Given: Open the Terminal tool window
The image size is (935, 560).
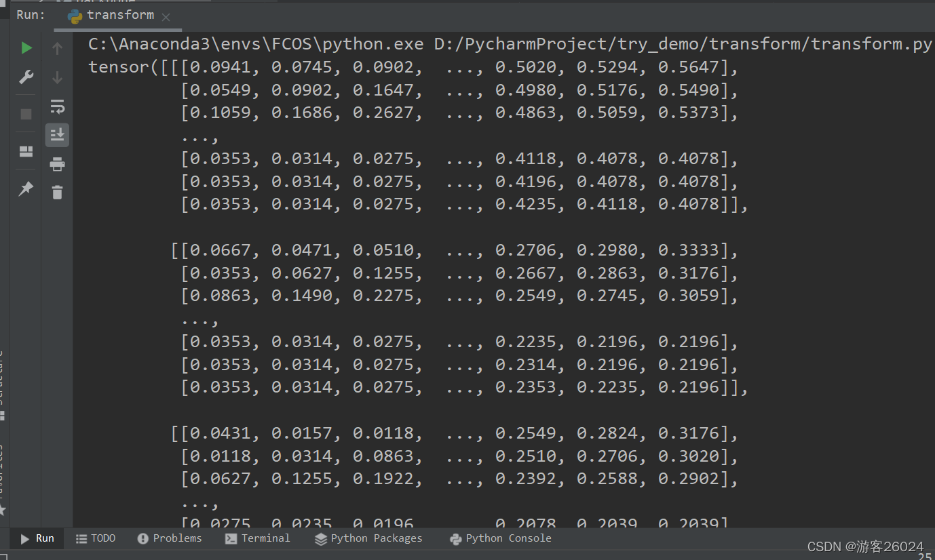Looking at the screenshot, I should pos(258,538).
